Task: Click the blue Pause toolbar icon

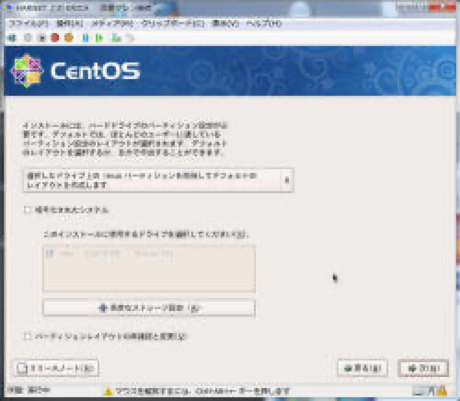Action: tap(85, 38)
